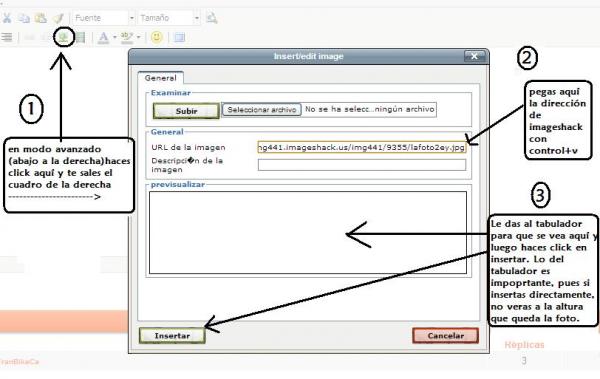Expand the highlight color arrow

[139, 37]
